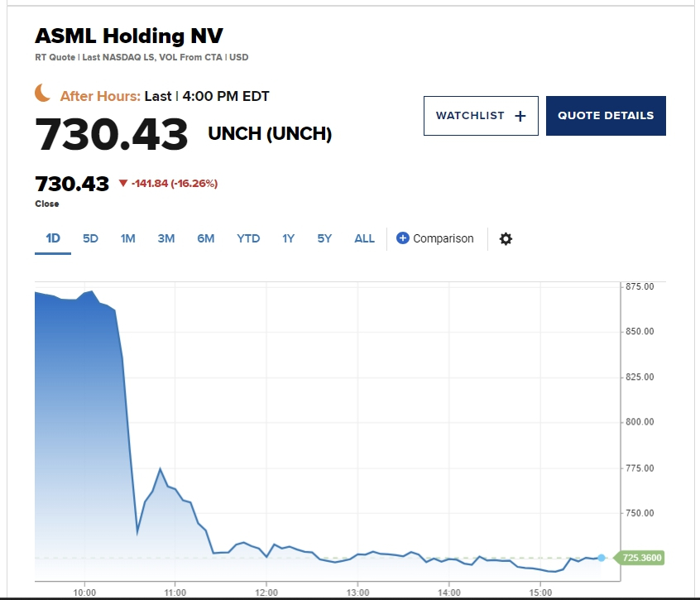Select the 3M chart range
This screenshot has width=700, height=600.
pyautogui.click(x=166, y=238)
